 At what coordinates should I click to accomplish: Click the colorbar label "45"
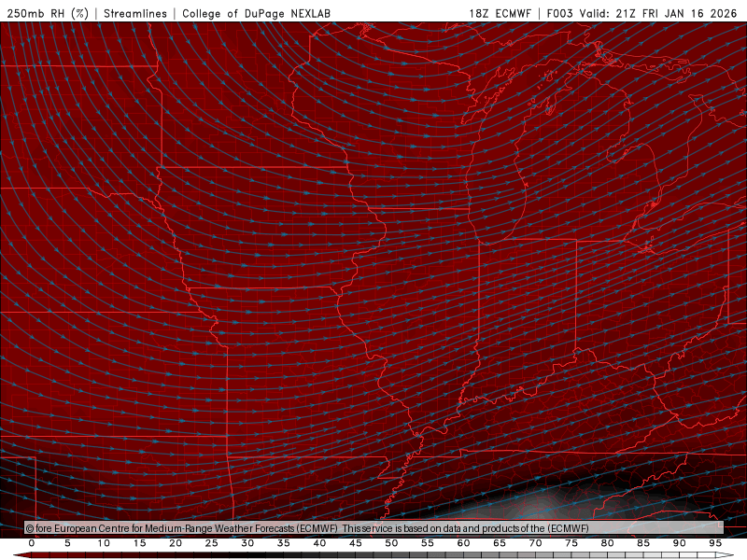coord(356,543)
